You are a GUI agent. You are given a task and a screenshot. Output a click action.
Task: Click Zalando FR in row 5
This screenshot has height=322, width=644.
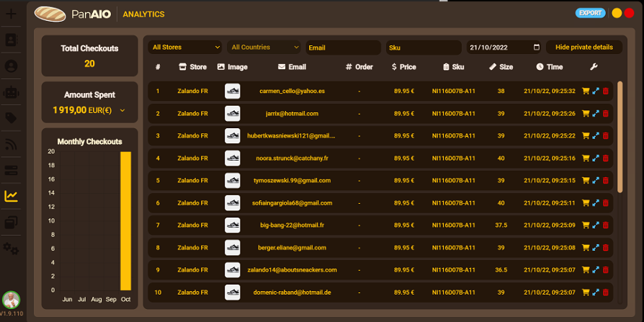[192, 180]
